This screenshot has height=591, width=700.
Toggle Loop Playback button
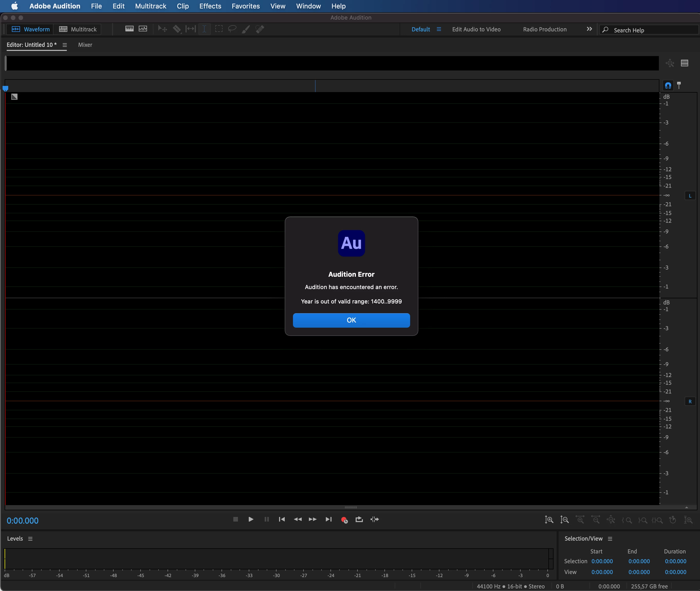359,519
